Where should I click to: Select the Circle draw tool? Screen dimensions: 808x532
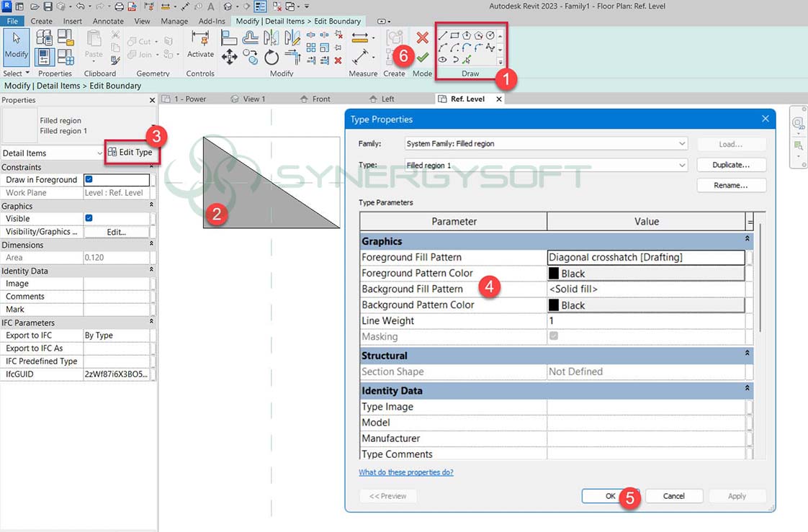[490, 35]
